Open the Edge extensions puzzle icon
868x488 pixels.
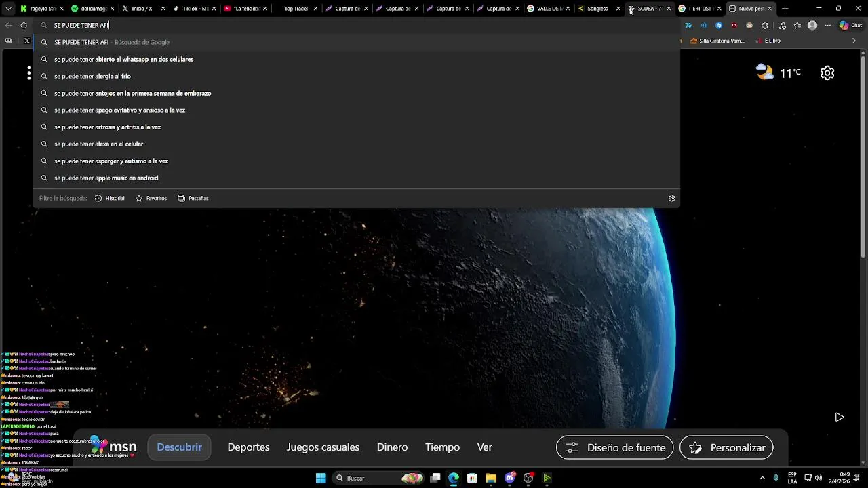coord(765,26)
